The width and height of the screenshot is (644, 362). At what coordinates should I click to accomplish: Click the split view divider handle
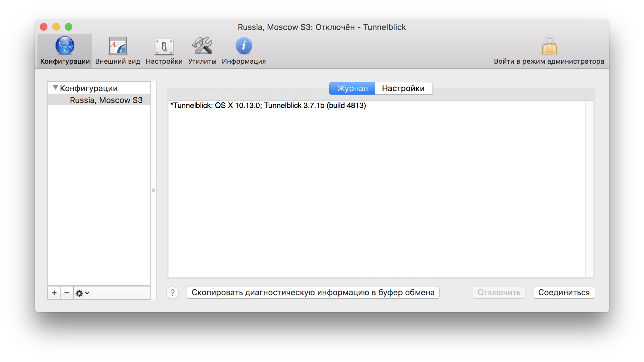[154, 190]
